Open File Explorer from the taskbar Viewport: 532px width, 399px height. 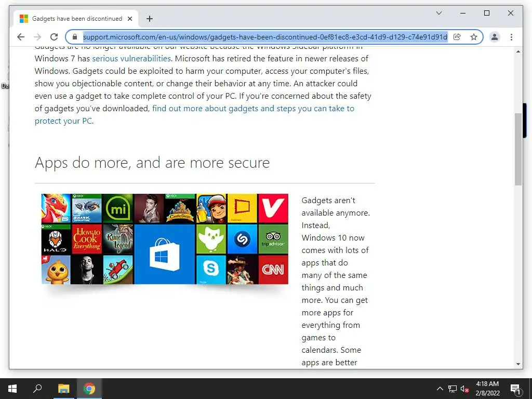point(63,389)
